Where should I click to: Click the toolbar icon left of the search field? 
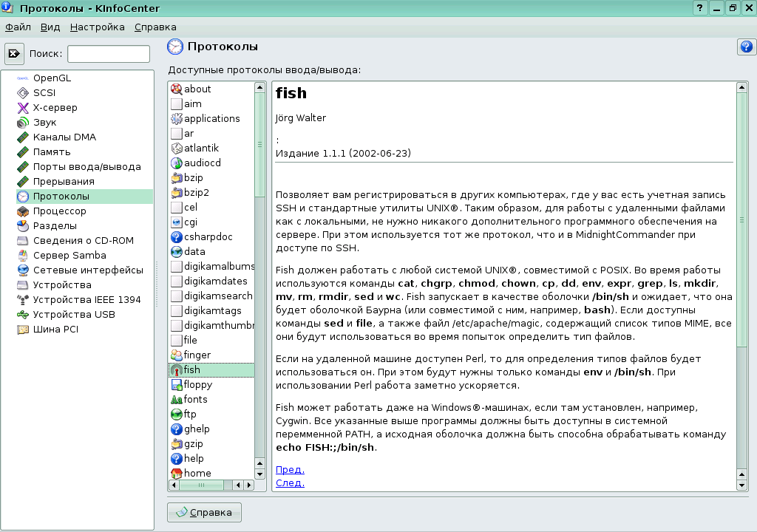(13, 52)
